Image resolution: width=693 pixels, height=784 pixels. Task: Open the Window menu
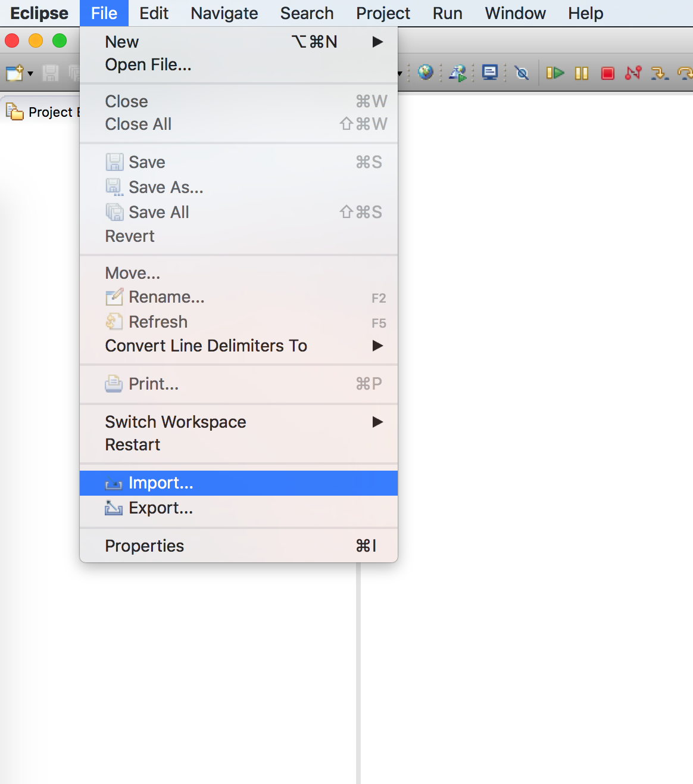[x=516, y=13]
